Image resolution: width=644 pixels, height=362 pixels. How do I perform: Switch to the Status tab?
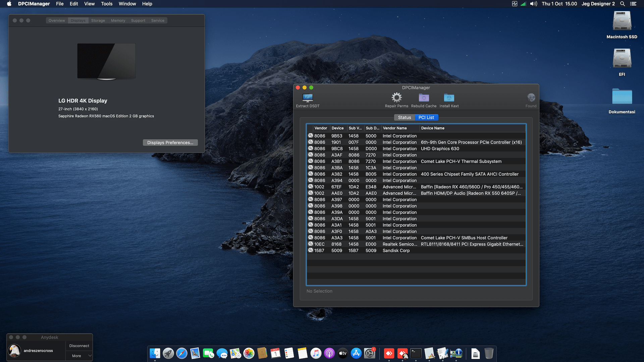(404, 117)
